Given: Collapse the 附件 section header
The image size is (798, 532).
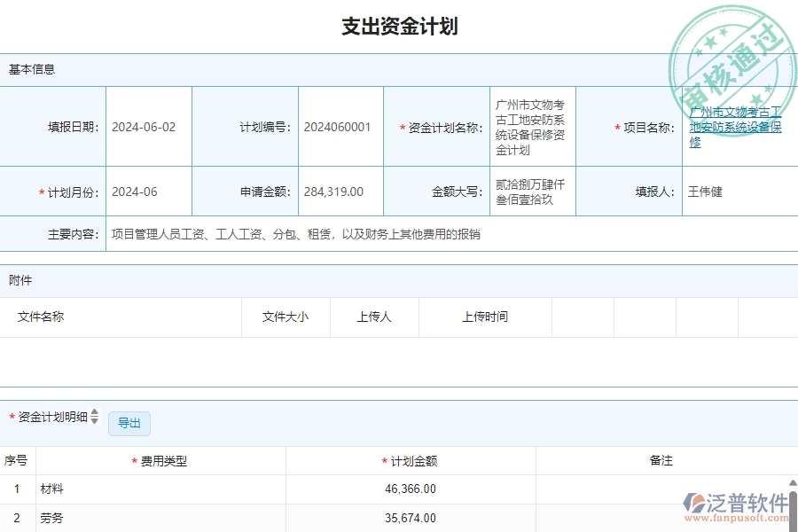Looking at the screenshot, I should (x=23, y=279).
